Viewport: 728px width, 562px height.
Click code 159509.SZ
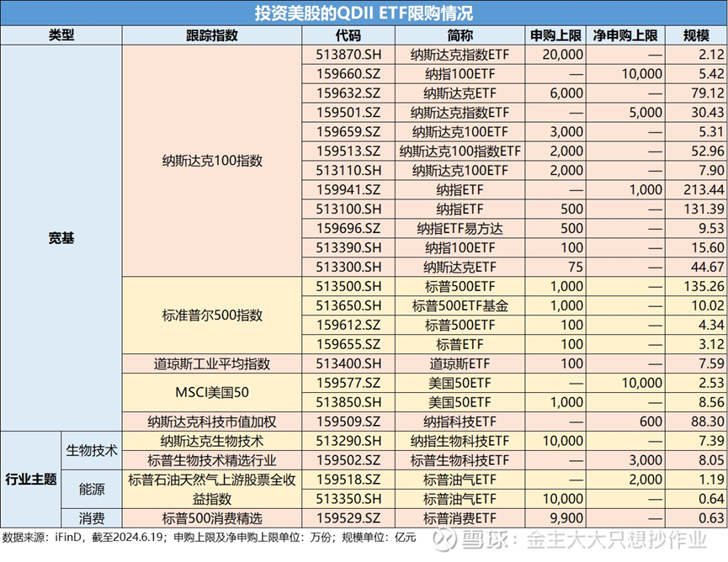[x=348, y=421]
